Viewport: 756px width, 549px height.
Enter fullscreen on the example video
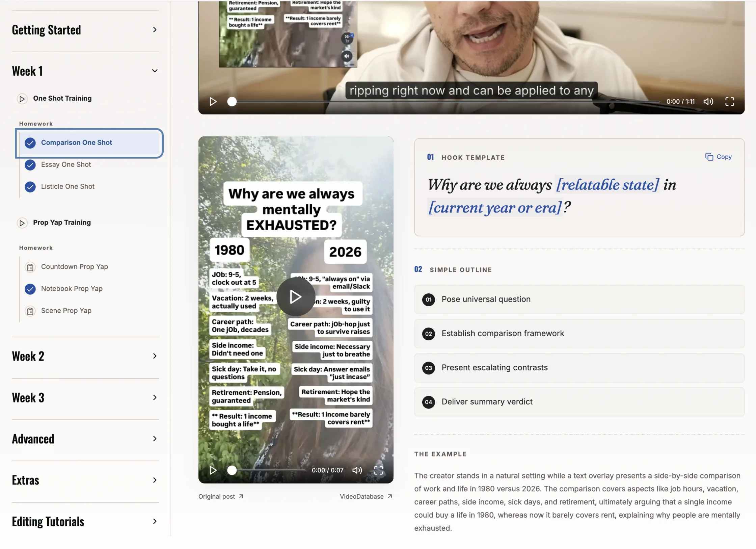pyautogui.click(x=379, y=471)
